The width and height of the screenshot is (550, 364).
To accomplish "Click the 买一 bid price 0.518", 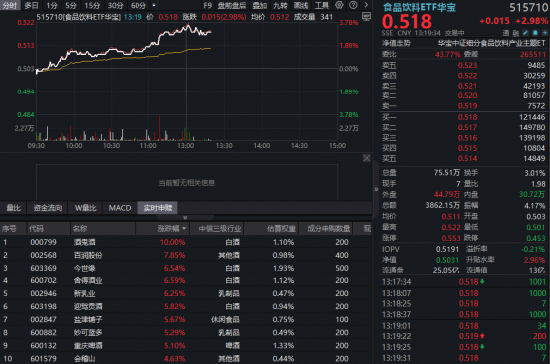I will tap(467, 117).
